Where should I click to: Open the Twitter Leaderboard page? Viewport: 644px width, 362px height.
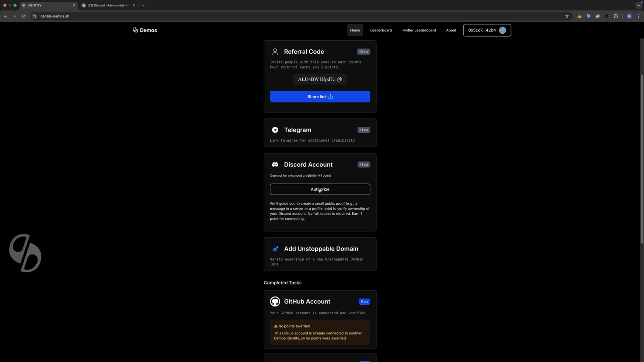point(418,30)
